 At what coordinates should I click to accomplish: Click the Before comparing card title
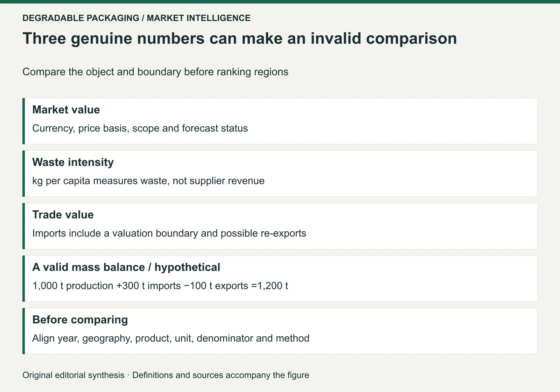80,320
